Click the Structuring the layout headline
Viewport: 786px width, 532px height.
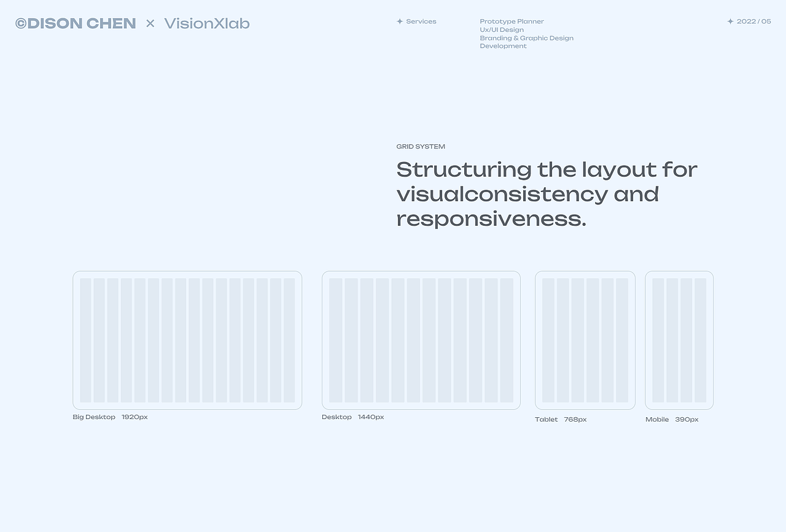pos(547,193)
